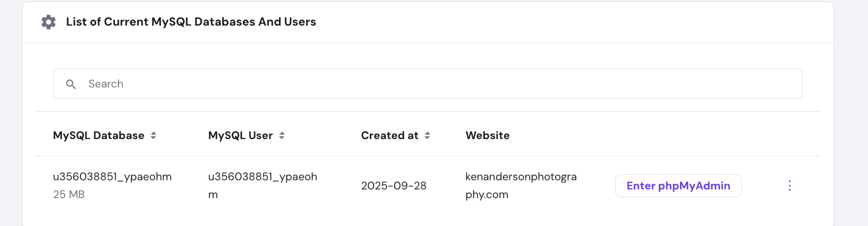Click the Website column header
Image resolution: width=868 pixels, height=226 pixels.
[488, 135]
